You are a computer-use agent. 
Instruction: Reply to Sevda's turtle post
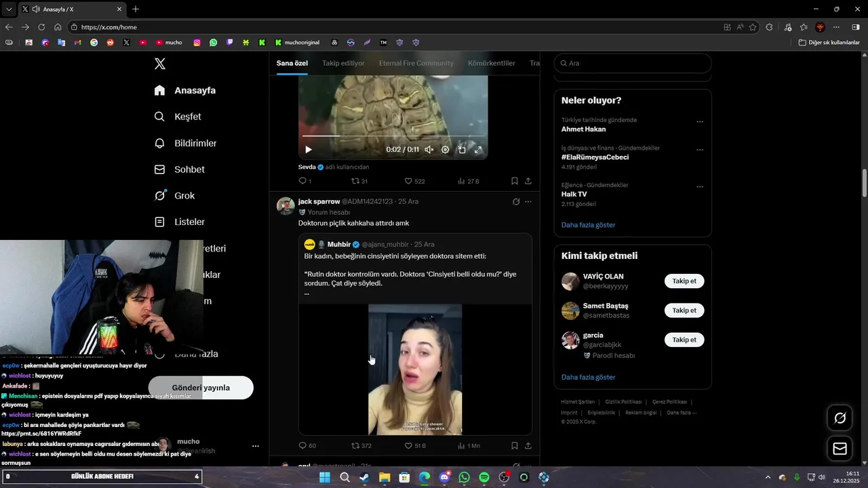[305, 181]
